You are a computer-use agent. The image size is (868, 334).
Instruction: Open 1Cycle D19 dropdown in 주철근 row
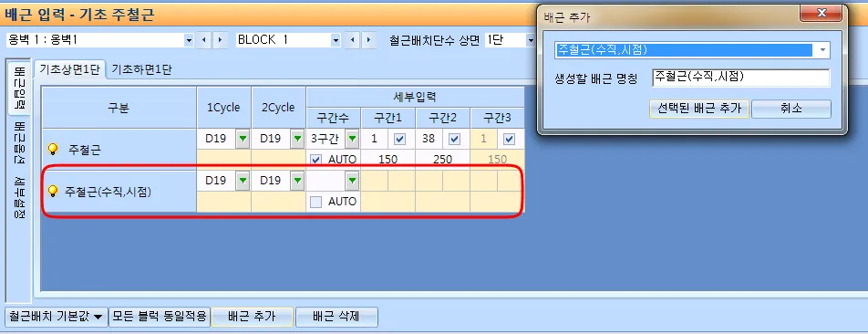(x=243, y=139)
